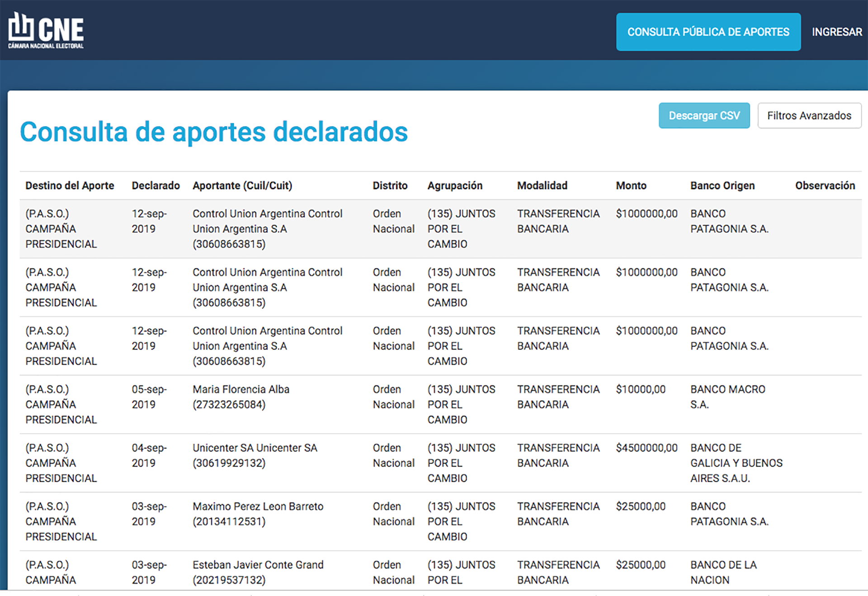
Task: Click the Consulta de aportes declarados heading
Action: click(x=214, y=132)
